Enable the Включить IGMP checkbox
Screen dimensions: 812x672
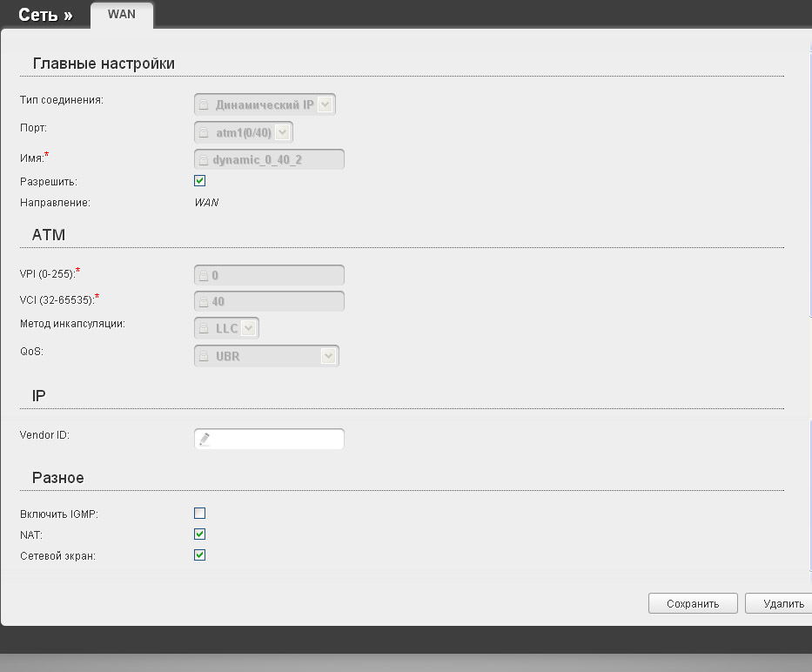click(200, 514)
